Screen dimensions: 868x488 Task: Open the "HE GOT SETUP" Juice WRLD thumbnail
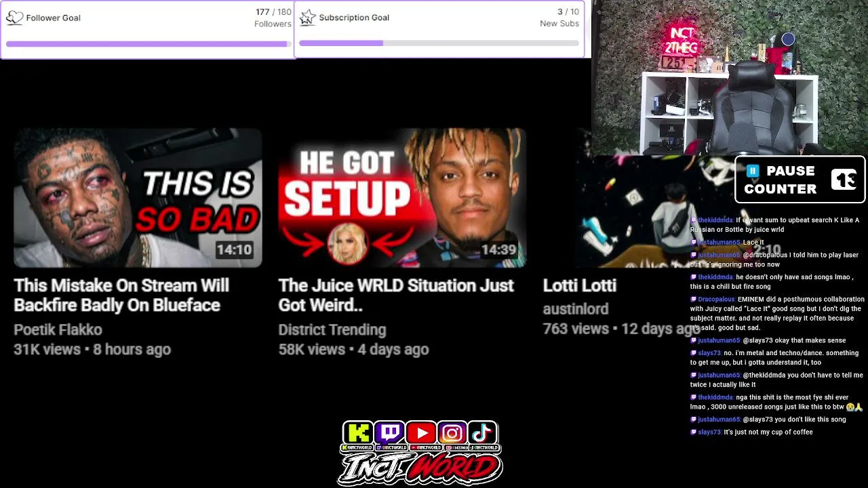coord(402,198)
